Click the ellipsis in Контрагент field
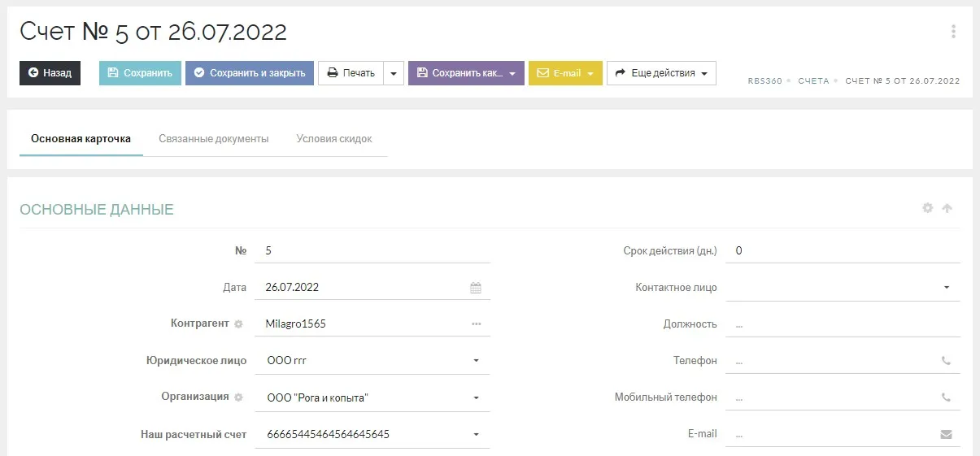 click(476, 324)
